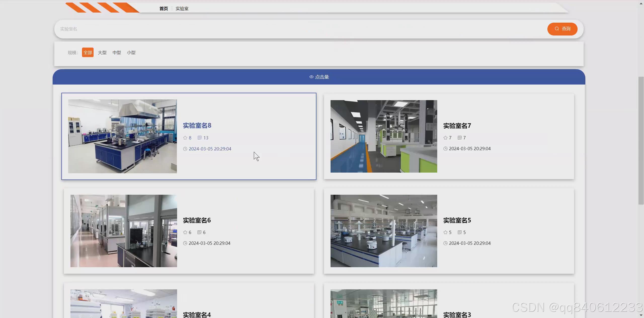Go to 首页 in the breadcrumb
Viewport: 644px width, 318px height.
[x=164, y=9]
